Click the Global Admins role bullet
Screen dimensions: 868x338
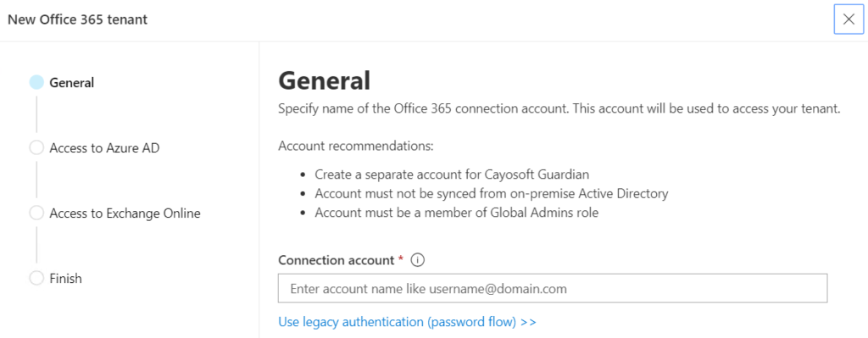point(457,213)
